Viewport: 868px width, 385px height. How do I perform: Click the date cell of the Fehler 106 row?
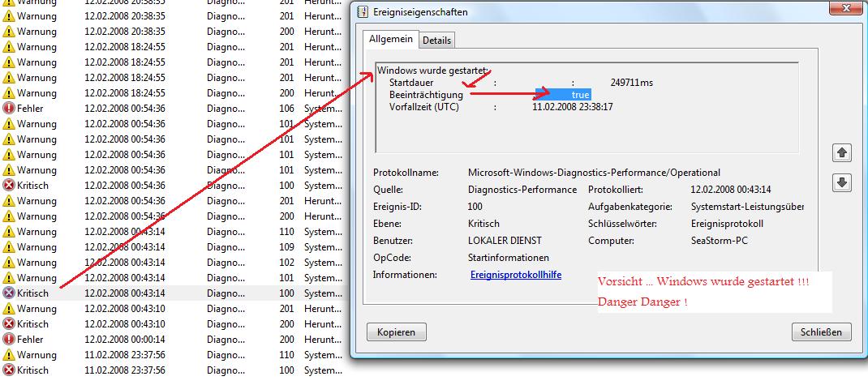125,109
